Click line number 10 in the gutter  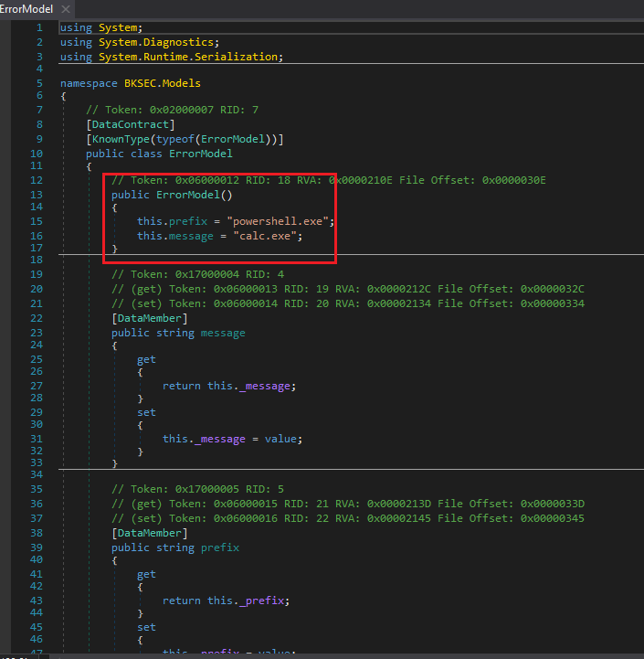(37, 154)
